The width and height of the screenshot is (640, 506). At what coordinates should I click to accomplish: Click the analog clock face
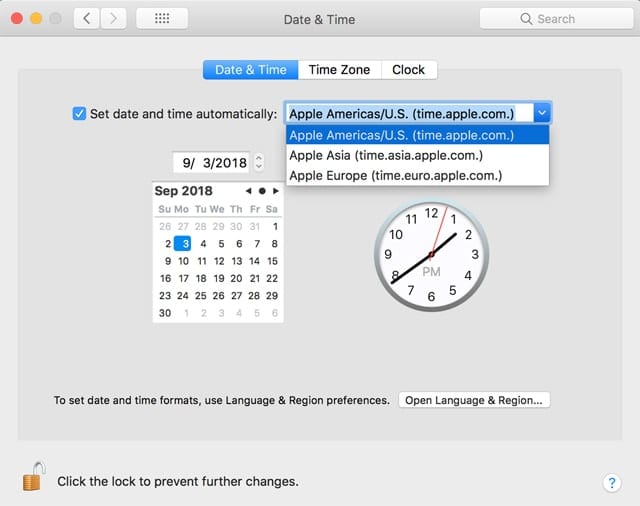point(431,254)
